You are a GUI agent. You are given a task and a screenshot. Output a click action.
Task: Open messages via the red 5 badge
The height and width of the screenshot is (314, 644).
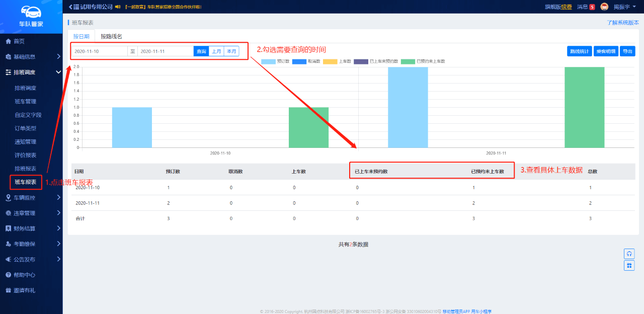(x=592, y=7)
